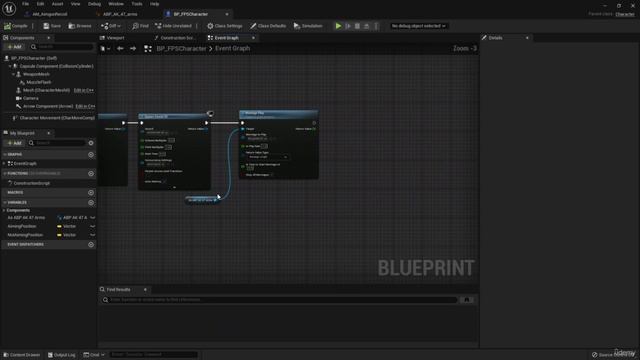Screen dimensions: 640x360
Task: Collapse the Variables section
Action: tap(4, 202)
